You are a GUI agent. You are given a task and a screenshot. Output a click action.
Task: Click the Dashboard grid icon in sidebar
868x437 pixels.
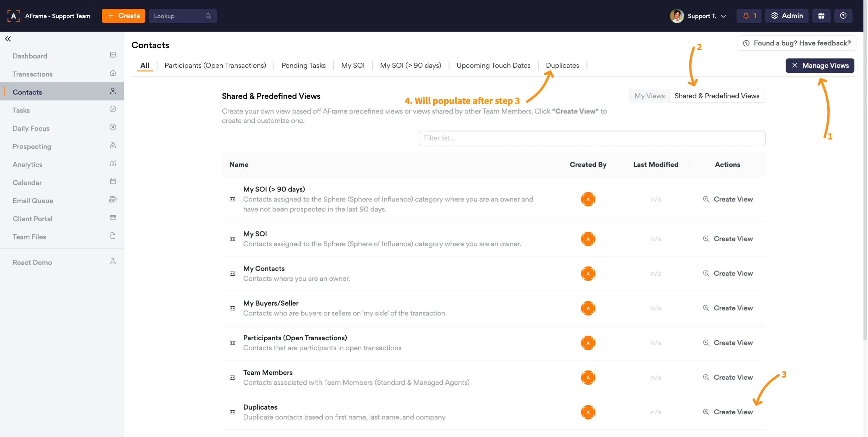[113, 55]
